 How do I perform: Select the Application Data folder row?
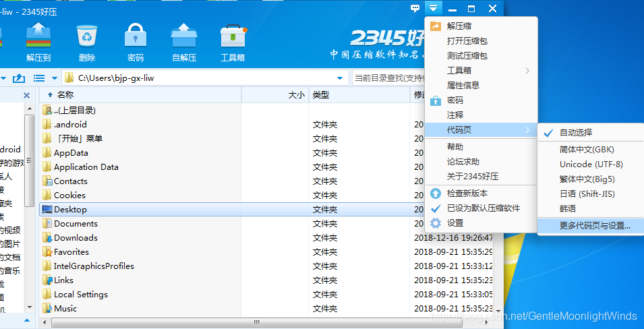coord(233,167)
